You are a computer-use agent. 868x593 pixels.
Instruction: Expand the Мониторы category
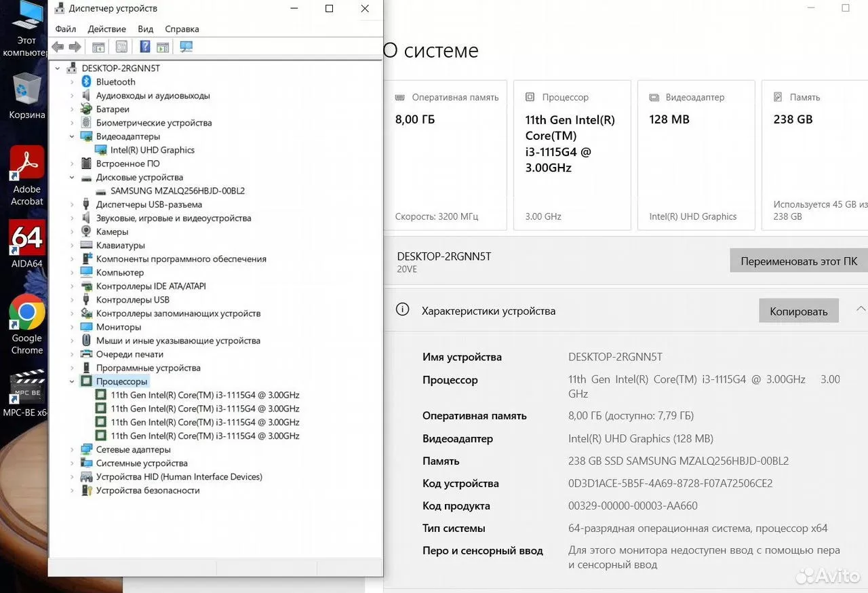point(72,327)
